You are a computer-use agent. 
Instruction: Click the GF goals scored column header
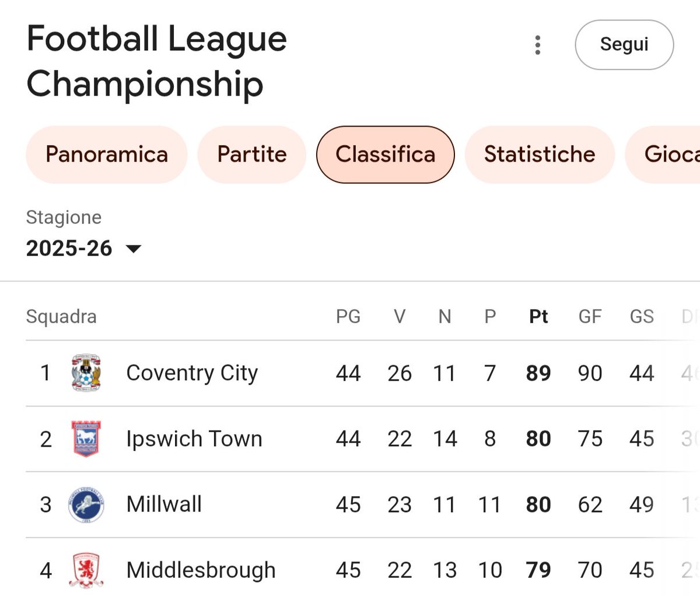(x=590, y=317)
